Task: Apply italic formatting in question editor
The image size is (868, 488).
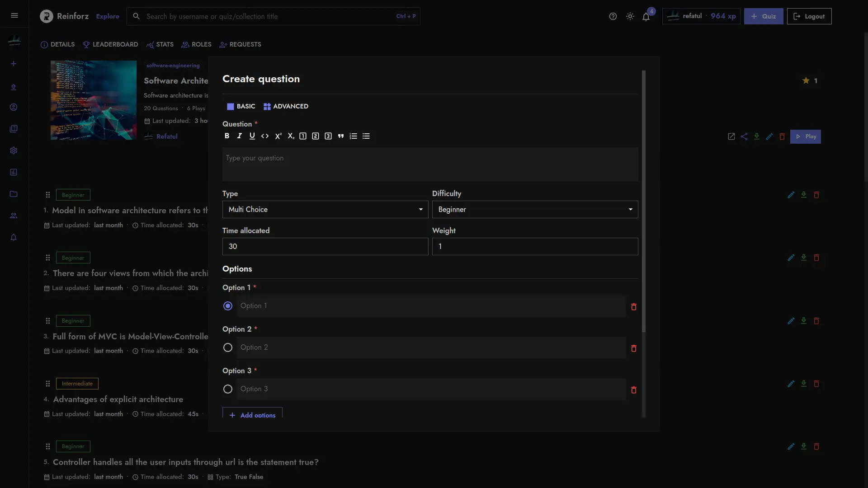Action: click(x=240, y=136)
